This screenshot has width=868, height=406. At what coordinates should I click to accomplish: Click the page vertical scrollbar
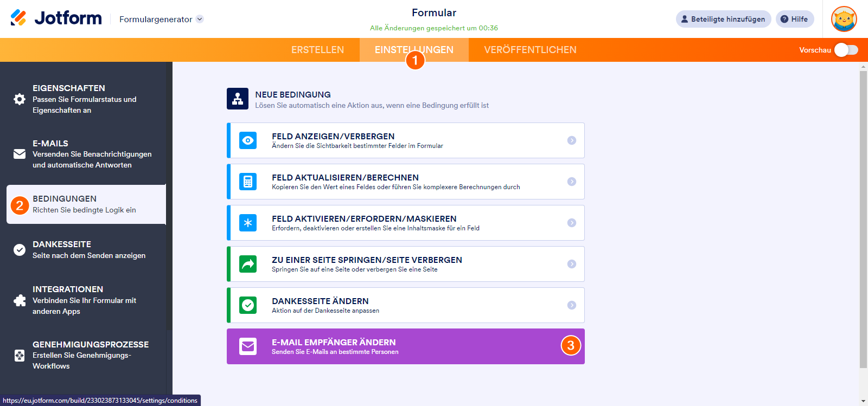tap(863, 217)
